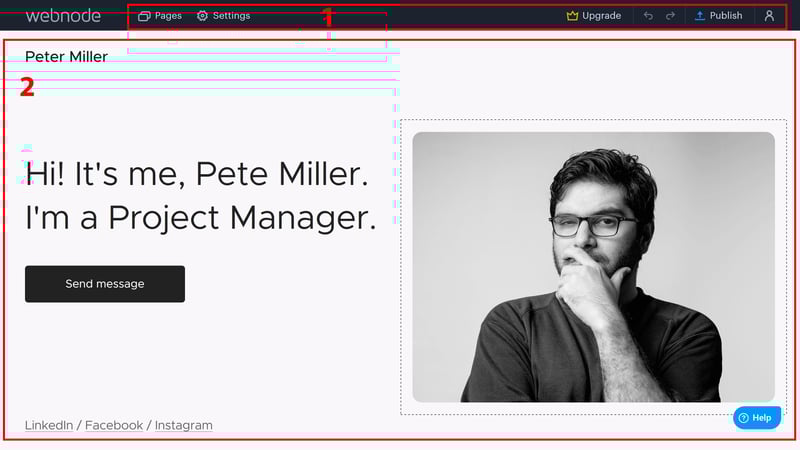Image resolution: width=800 pixels, height=450 pixels.
Task: Open the Settings menu
Action: (223, 16)
